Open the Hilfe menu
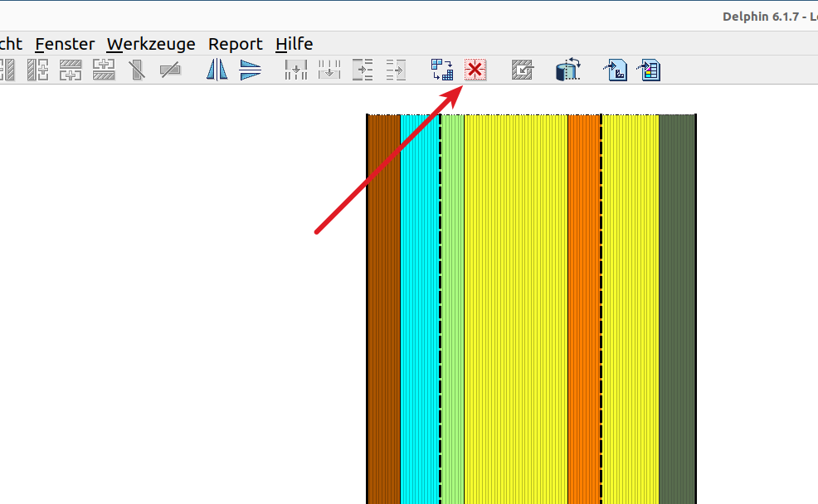818x504 pixels. pyautogui.click(x=295, y=44)
